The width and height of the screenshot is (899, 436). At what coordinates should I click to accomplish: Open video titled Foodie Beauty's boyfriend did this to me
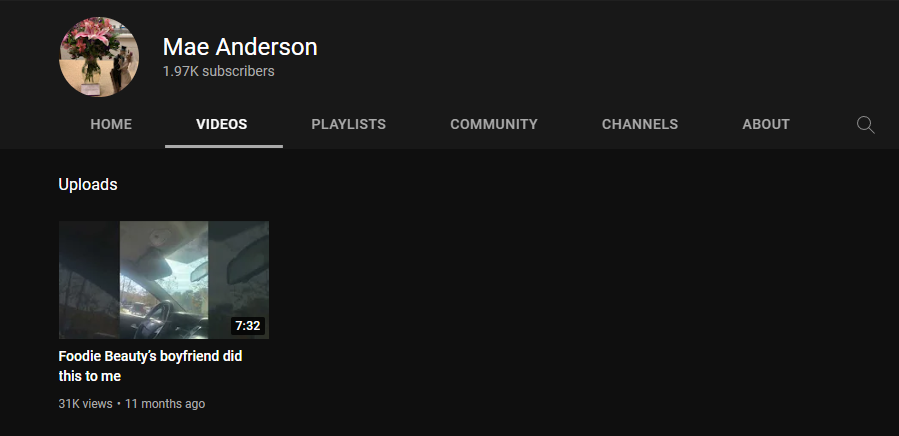(150, 366)
